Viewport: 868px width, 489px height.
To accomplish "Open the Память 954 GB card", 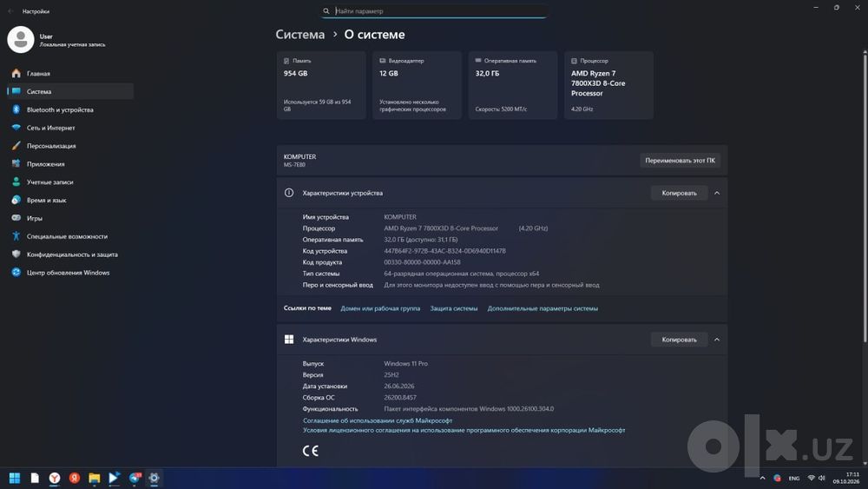I will click(x=321, y=85).
